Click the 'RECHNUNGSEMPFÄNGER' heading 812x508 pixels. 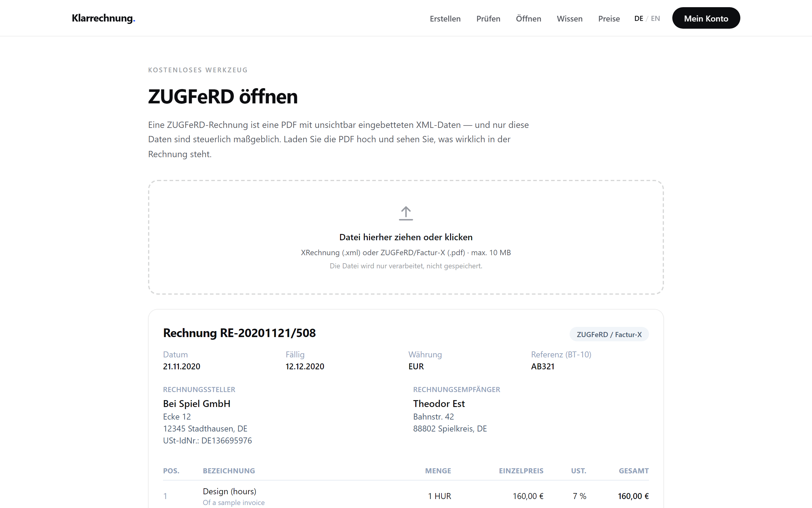click(x=456, y=389)
